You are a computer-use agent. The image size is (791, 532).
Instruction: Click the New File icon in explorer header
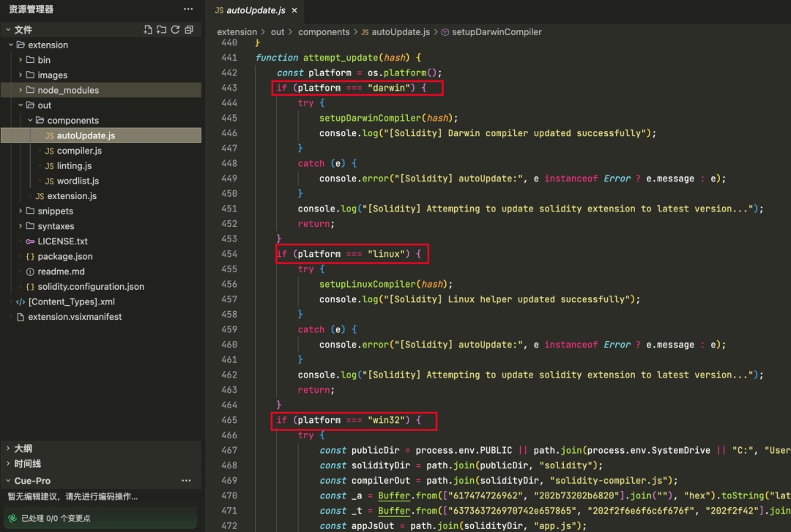pos(147,30)
